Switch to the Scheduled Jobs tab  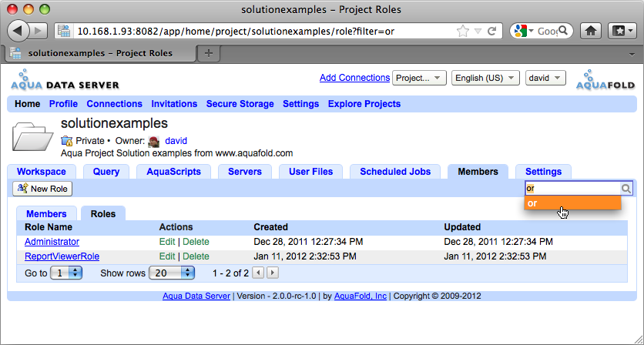click(x=395, y=172)
